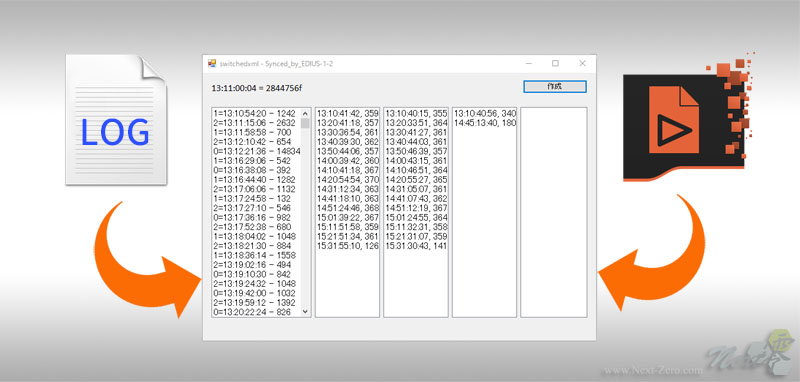Minimize the switchedxml window
Viewport: 800px width, 382px height.
[529, 63]
